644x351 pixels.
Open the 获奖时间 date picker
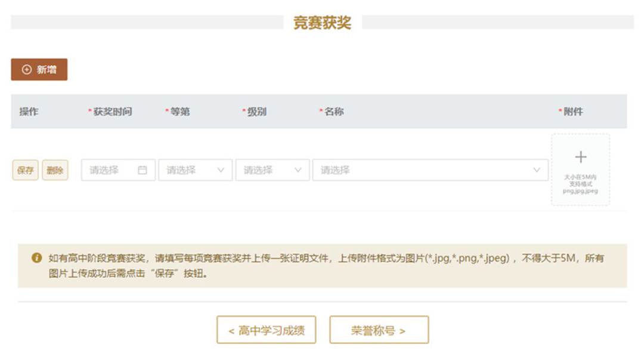point(113,170)
